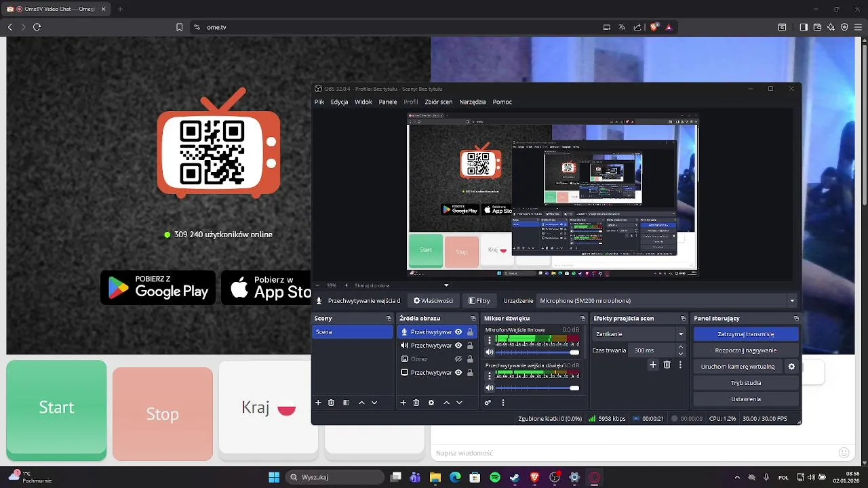Open scene filters icon in Sceny panel
The width and height of the screenshot is (868, 488).
(x=346, y=403)
